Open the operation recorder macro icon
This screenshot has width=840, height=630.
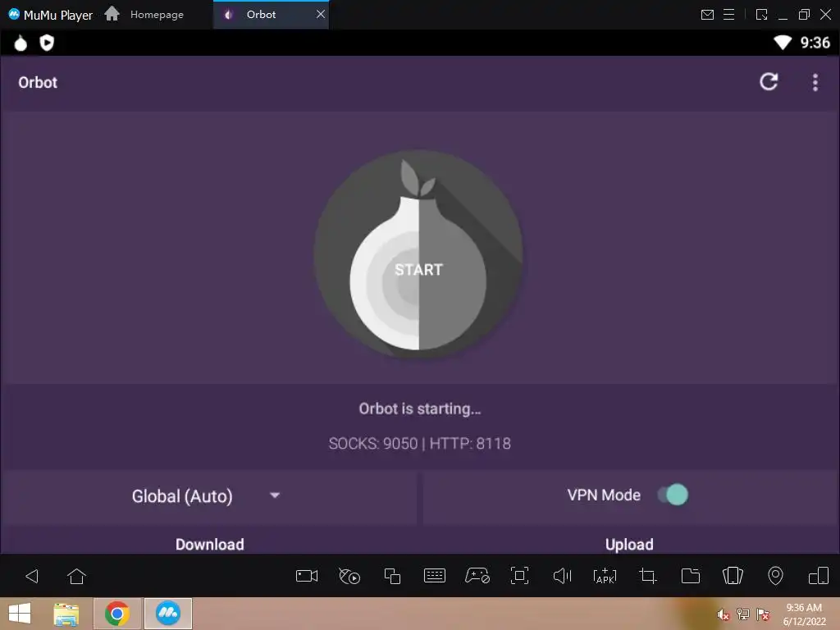pos(349,576)
